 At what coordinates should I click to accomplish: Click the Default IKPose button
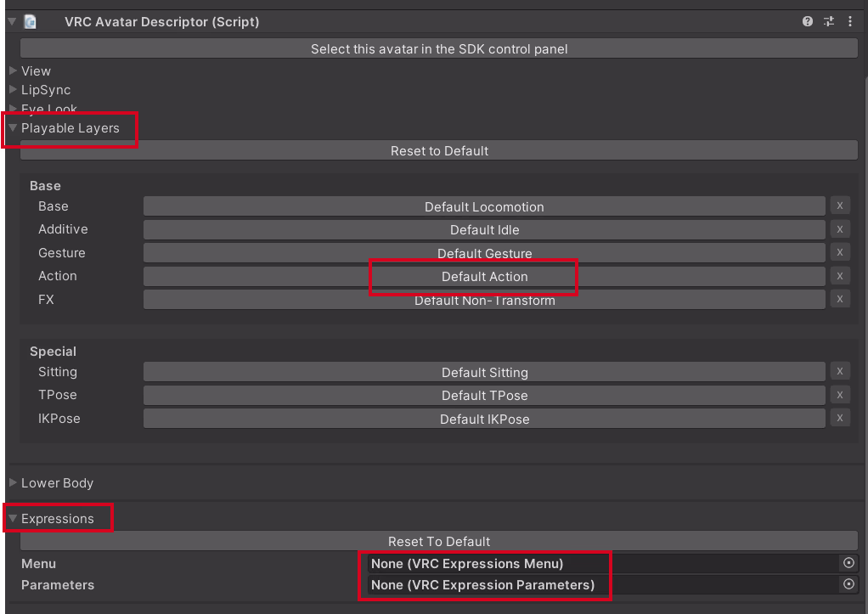click(484, 419)
